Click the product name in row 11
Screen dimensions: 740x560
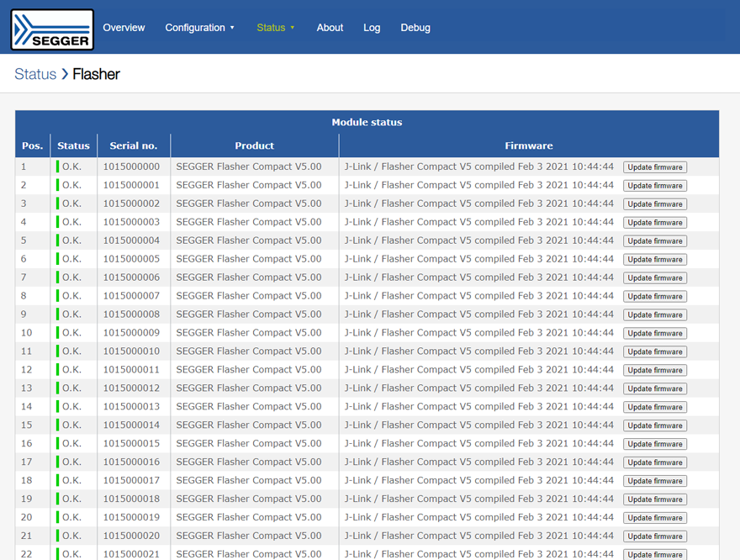click(249, 351)
